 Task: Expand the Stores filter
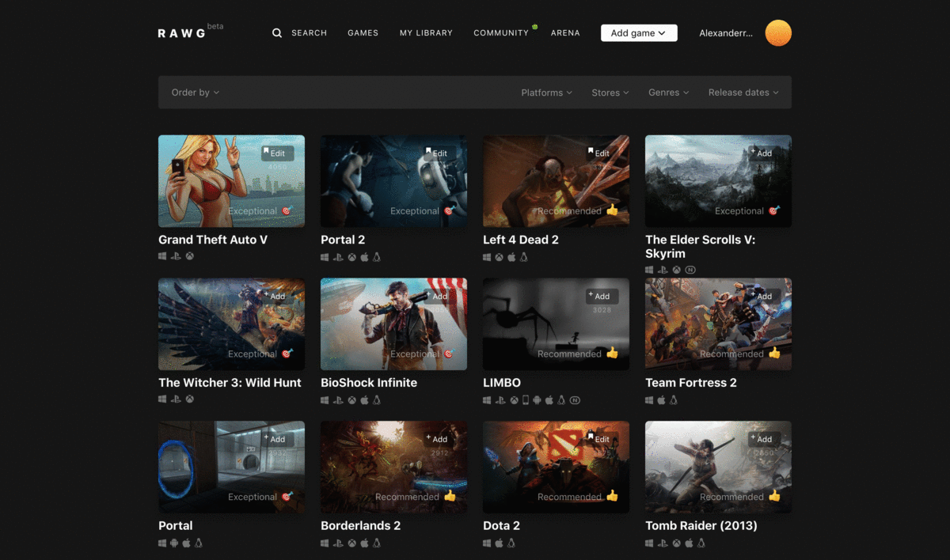click(610, 93)
